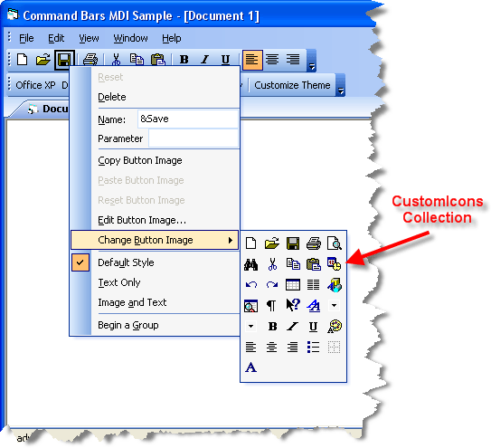The image size is (491, 448).
Task: Open the View menu
Action: (89, 38)
